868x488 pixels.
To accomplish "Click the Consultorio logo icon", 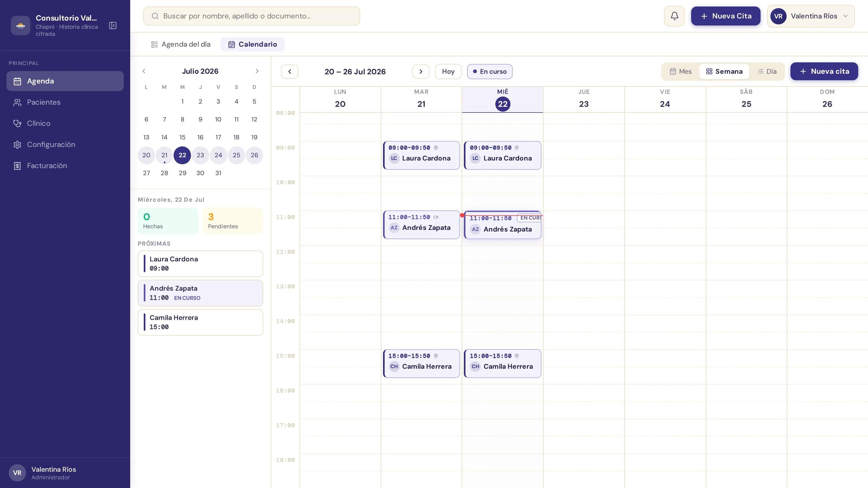I will pyautogui.click(x=21, y=25).
